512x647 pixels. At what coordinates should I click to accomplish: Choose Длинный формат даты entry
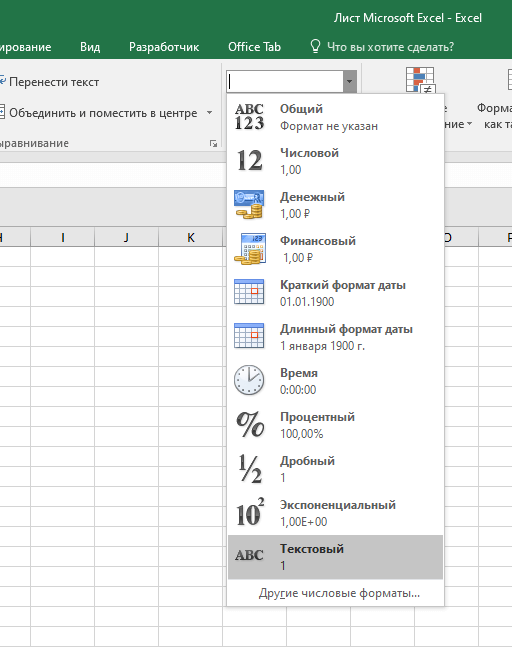click(335, 337)
